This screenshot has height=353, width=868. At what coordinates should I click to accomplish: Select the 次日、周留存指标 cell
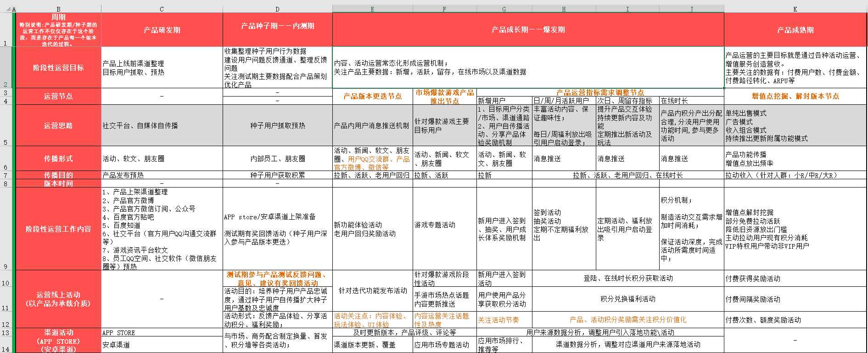pyautogui.click(x=627, y=101)
